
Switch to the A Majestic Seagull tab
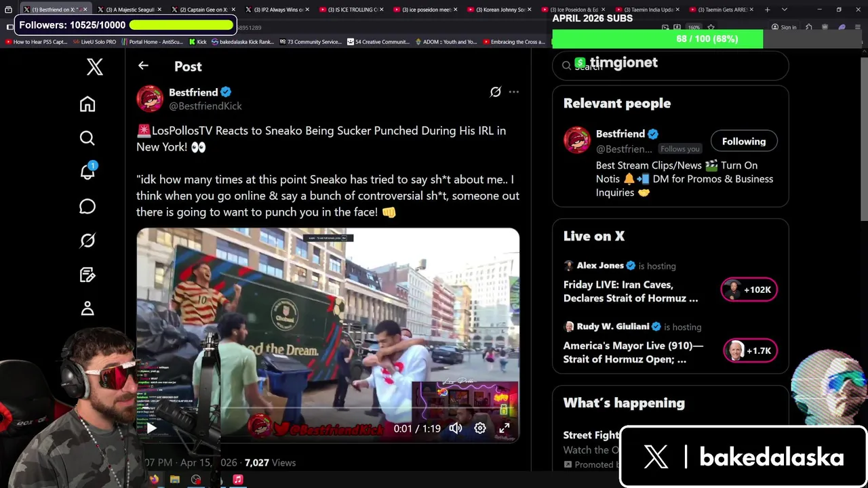[128, 9]
